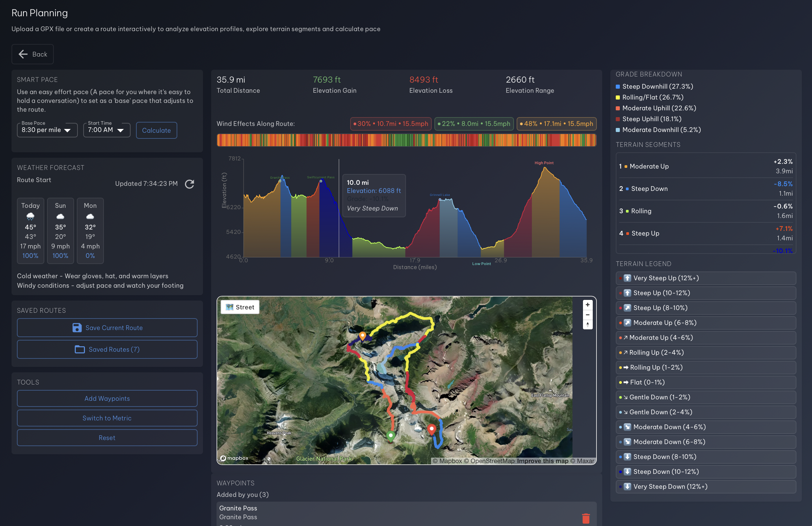Click the Calculate pace button
Screen dimensions: 812x526
point(156,130)
